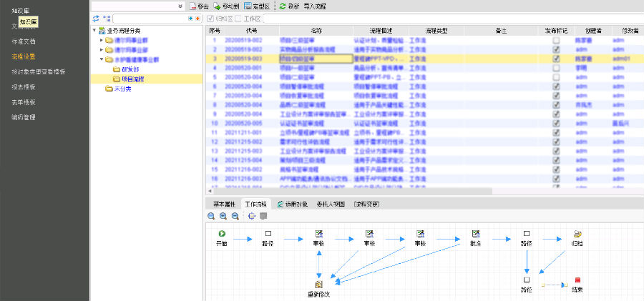Select the 批准 approval node in workflow
The image size is (644, 301).
pyautogui.click(x=475, y=234)
